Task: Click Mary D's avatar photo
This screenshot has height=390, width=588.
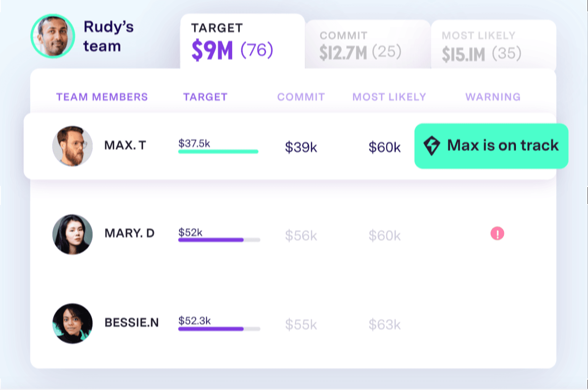Action: click(x=72, y=234)
